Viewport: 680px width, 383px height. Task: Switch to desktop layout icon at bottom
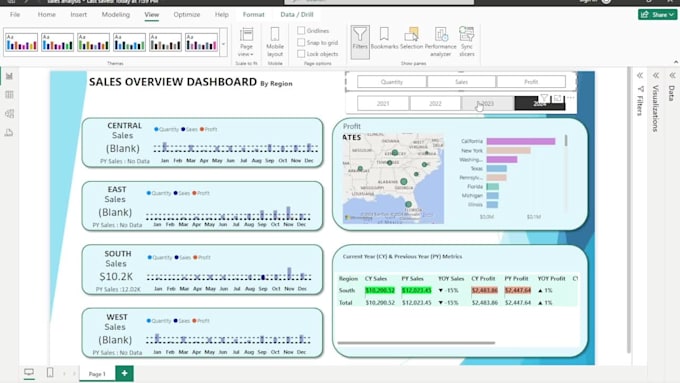coord(29,372)
